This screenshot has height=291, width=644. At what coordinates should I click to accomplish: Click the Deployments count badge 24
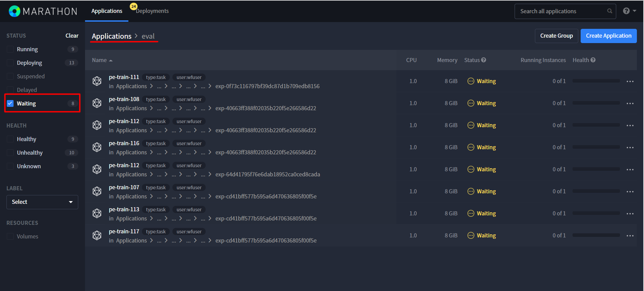point(133,6)
